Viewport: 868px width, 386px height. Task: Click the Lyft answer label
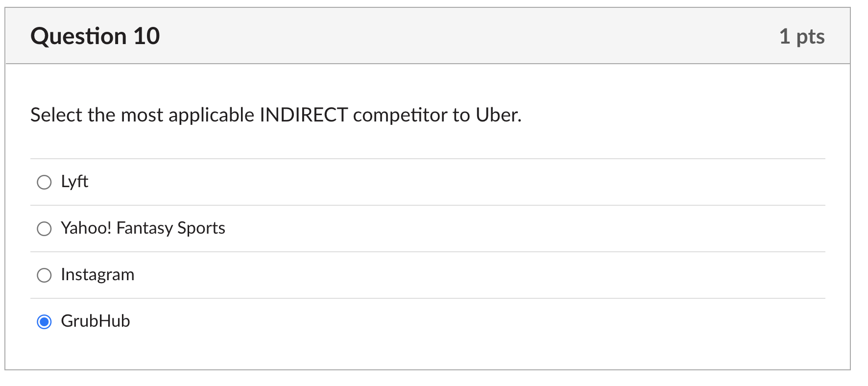[74, 181]
